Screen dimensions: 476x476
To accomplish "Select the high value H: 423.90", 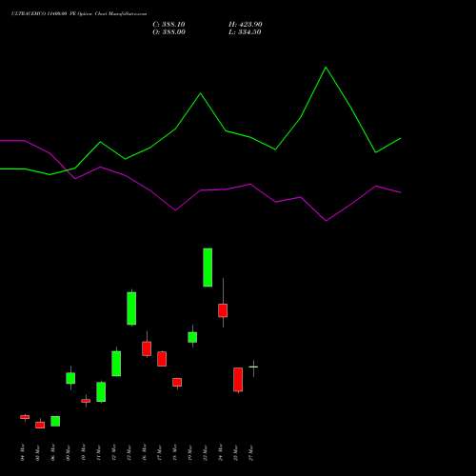I will [x=246, y=25].
